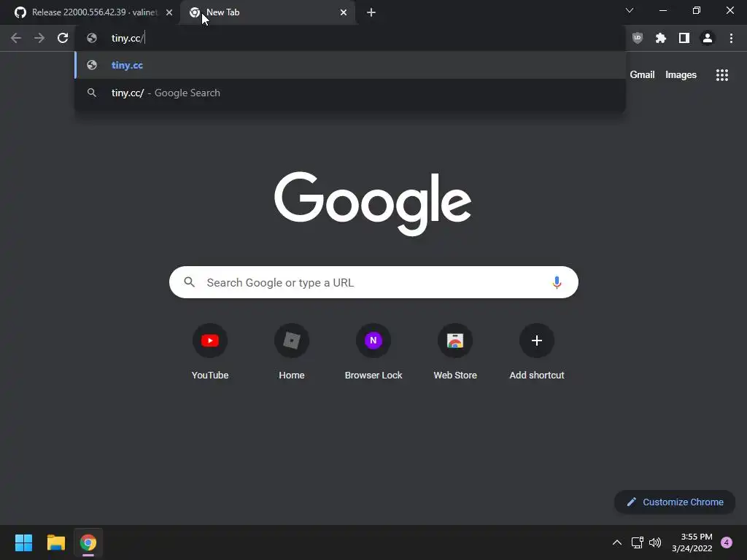Click the Search Google or type a URL box
Image resolution: width=747 pixels, height=560 pixels.
pos(373,282)
